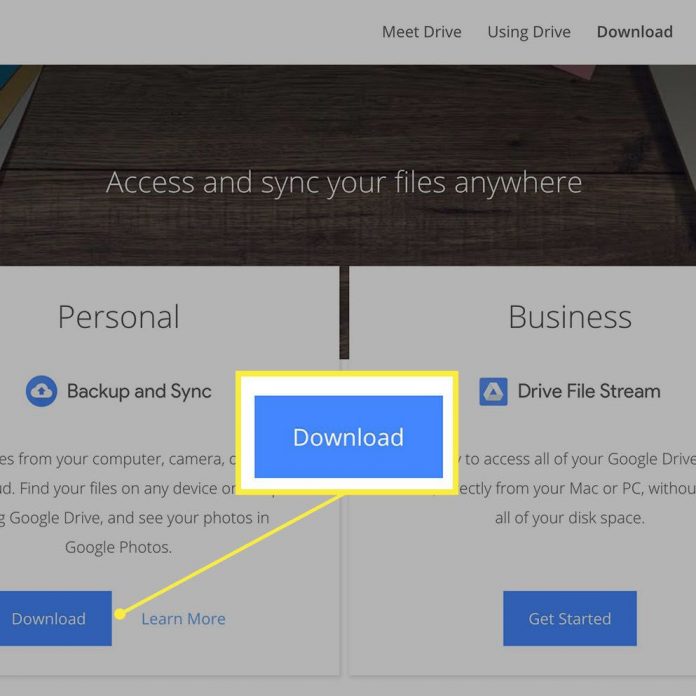Open Meet Drive in the top navigation
This screenshot has width=696, height=696.
click(x=421, y=32)
